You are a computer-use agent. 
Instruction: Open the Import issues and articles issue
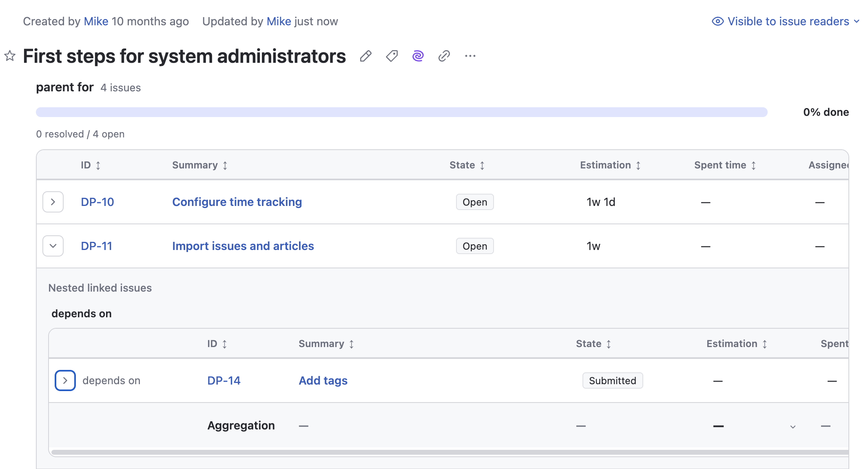point(243,246)
